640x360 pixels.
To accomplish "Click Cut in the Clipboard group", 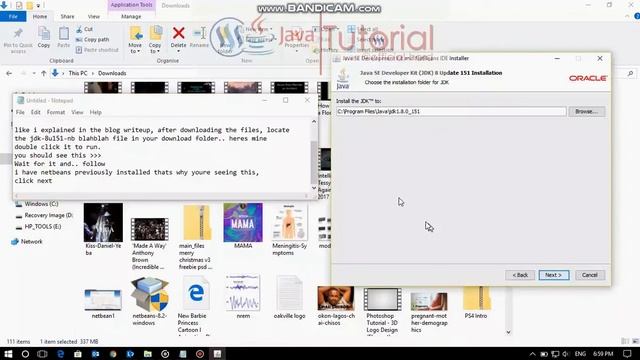I will point(84,29).
